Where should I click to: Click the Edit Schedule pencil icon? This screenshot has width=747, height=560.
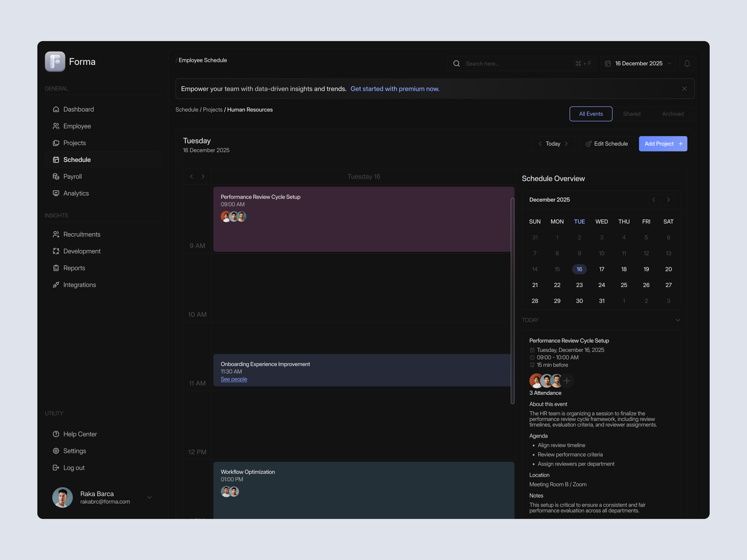tap(589, 143)
